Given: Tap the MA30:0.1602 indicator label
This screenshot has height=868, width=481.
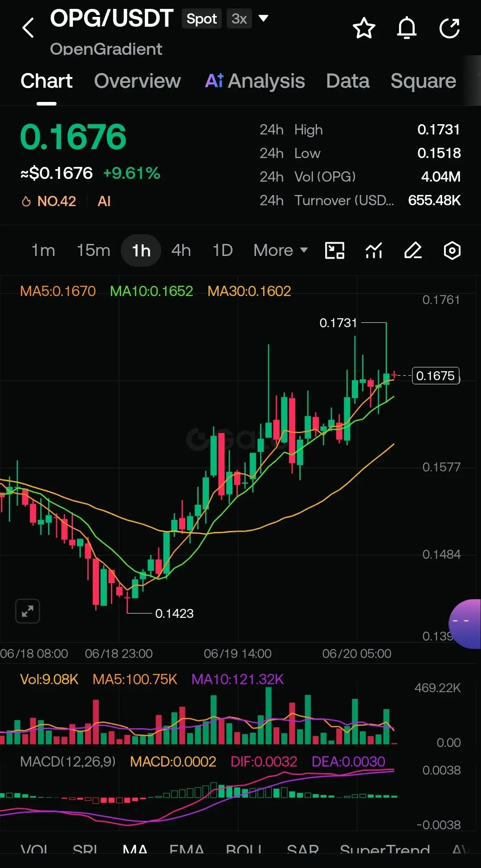Looking at the screenshot, I should (x=249, y=291).
